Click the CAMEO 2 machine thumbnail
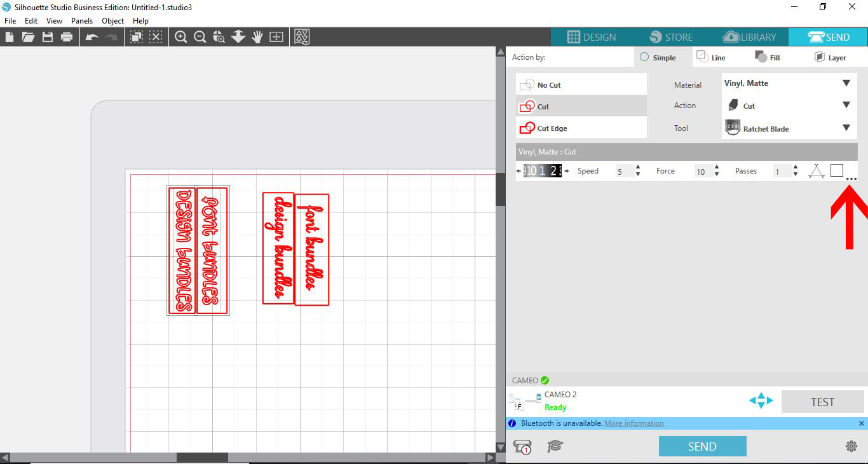Screen dimensions: 868x464 coord(524,401)
